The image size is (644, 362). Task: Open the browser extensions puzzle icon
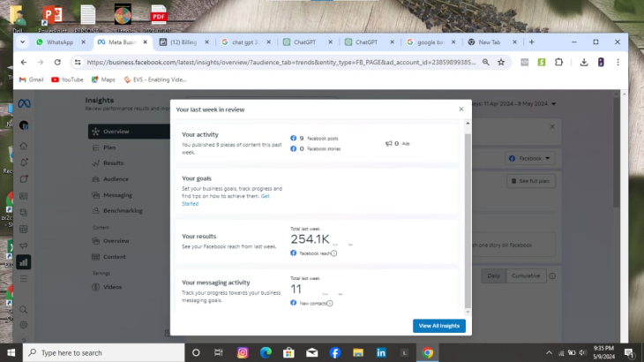point(558,63)
